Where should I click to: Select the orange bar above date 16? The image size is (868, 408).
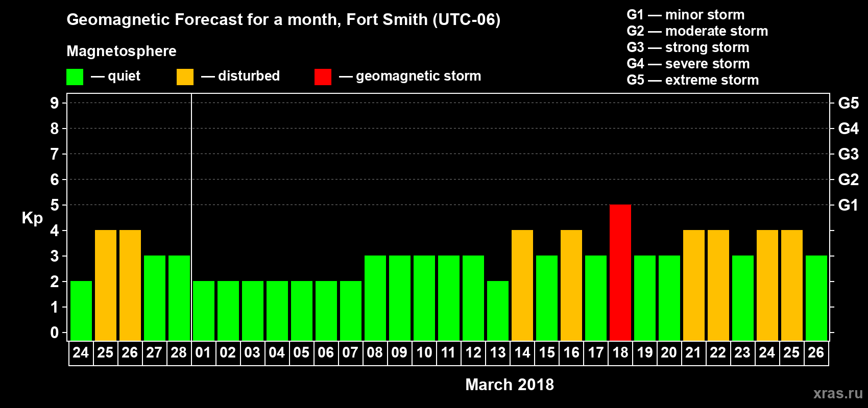pos(571,286)
